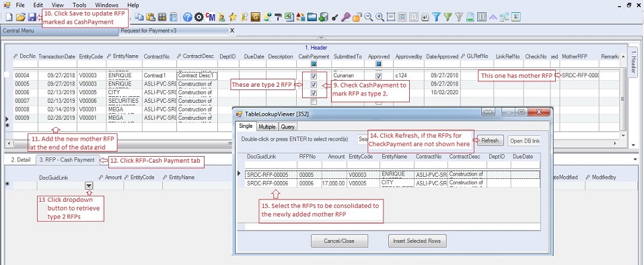Click the green funnel filter icon
Image resolution: width=644 pixels, height=265 pixels.
click(x=448, y=17)
